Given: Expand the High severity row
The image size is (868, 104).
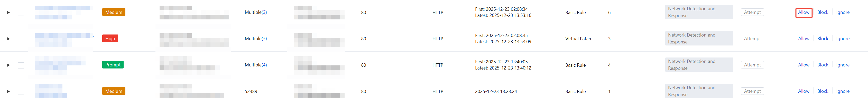Looking at the screenshot, I should [x=8, y=39].
